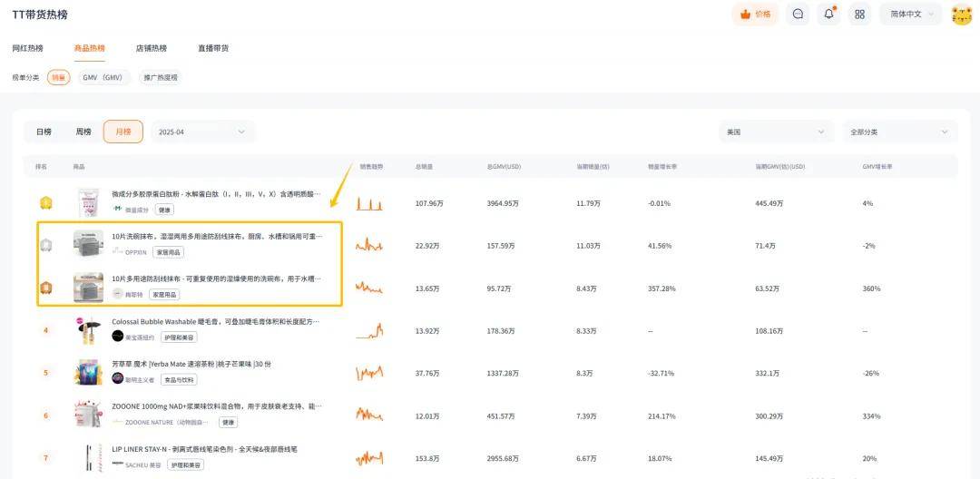Screen dimensions: 980x479
Task: Click 健康 tag on collagen row
Action: [163, 210]
